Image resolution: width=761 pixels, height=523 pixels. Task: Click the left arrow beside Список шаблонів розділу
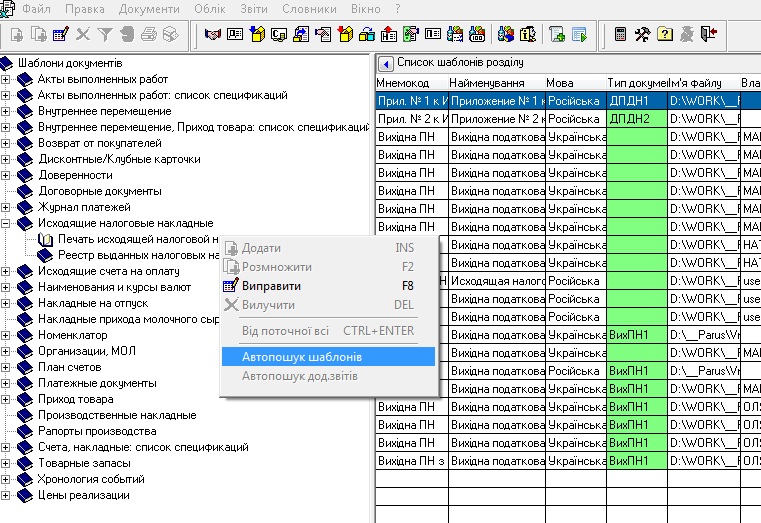click(x=386, y=61)
